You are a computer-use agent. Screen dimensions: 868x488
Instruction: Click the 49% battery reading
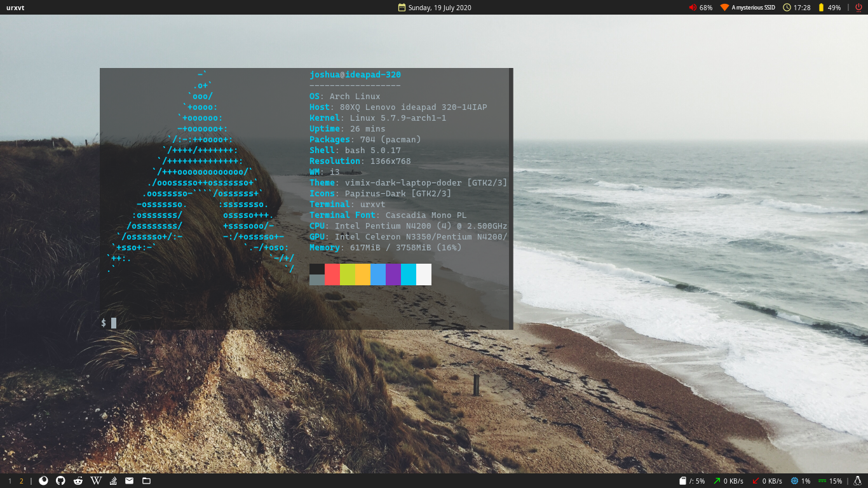tap(834, 8)
